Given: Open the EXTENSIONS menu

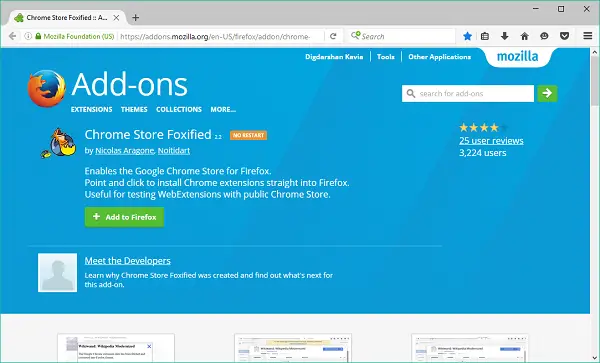Looking at the screenshot, I should [91, 109].
